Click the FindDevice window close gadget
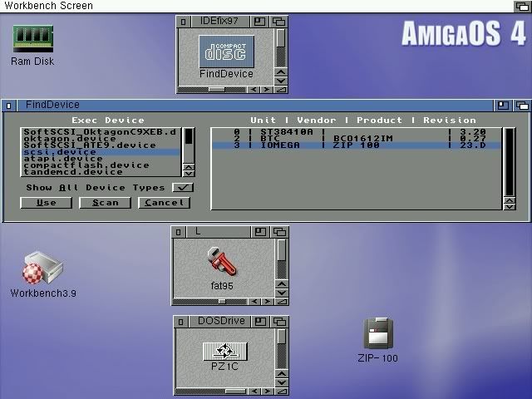 tap(9, 106)
